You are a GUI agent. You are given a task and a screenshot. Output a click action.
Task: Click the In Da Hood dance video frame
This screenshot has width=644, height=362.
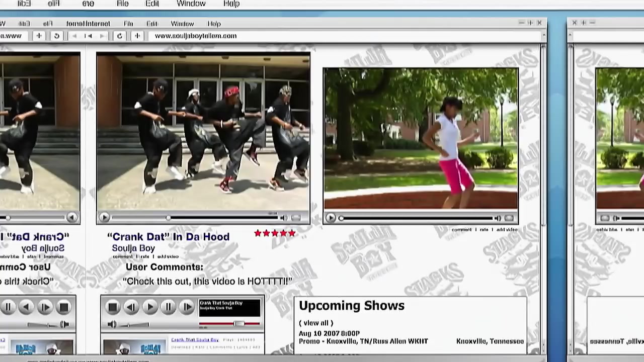[203, 132]
